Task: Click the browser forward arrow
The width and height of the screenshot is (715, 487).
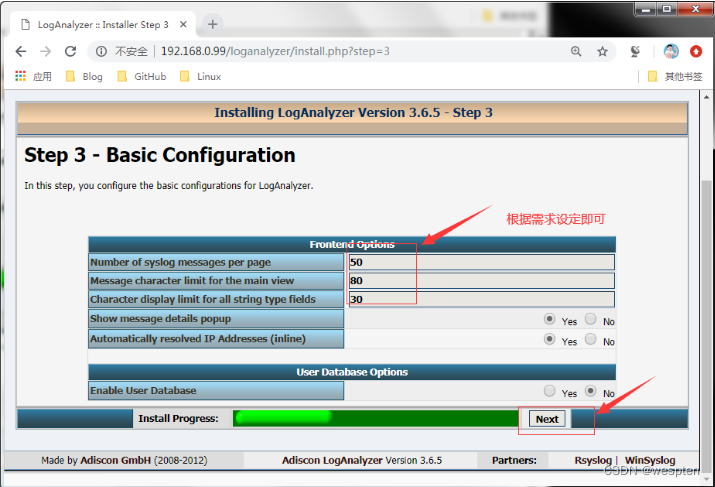Action: 46,52
